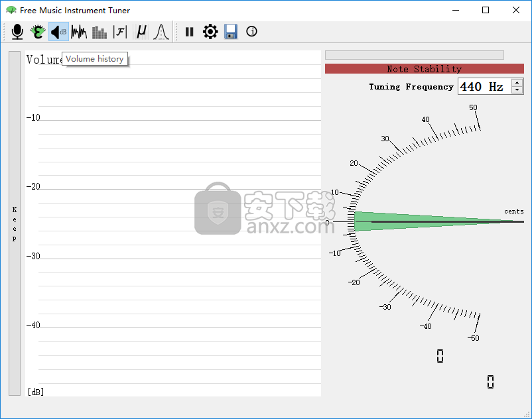Click the Tuning Frequency label

[411, 87]
